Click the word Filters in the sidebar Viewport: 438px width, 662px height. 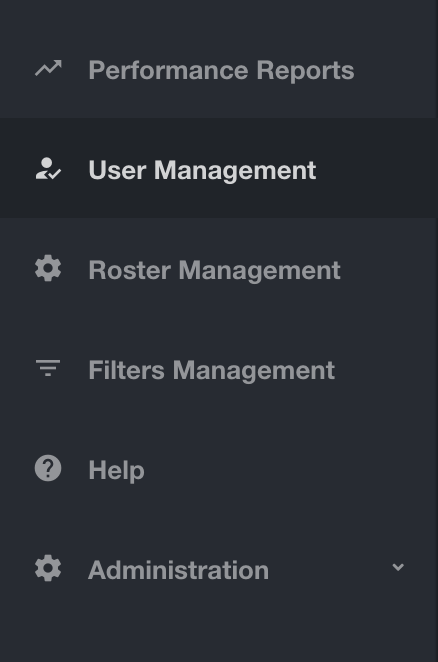coord(126,370)
